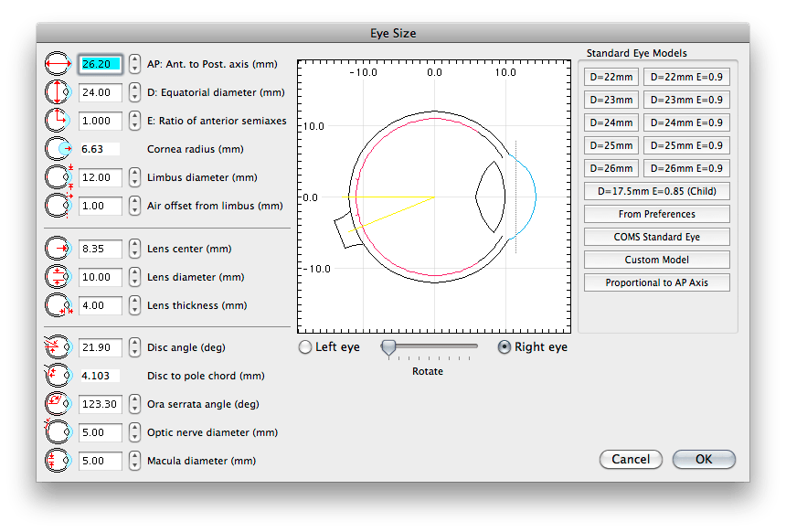This screenshot has width=786, height=532.
Task: Click the Lens thickness 4.00 field
Action: [101, 305]
